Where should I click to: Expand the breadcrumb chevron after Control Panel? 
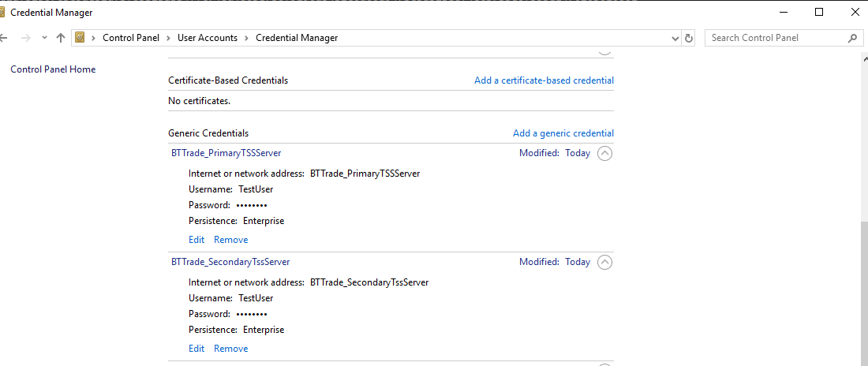(168, 38)
